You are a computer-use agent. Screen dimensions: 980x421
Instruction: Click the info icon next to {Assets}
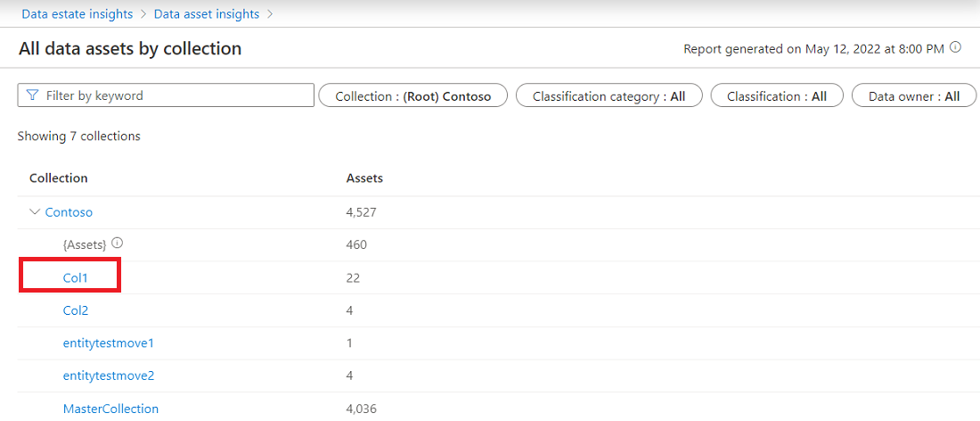(x=118, y=244)
